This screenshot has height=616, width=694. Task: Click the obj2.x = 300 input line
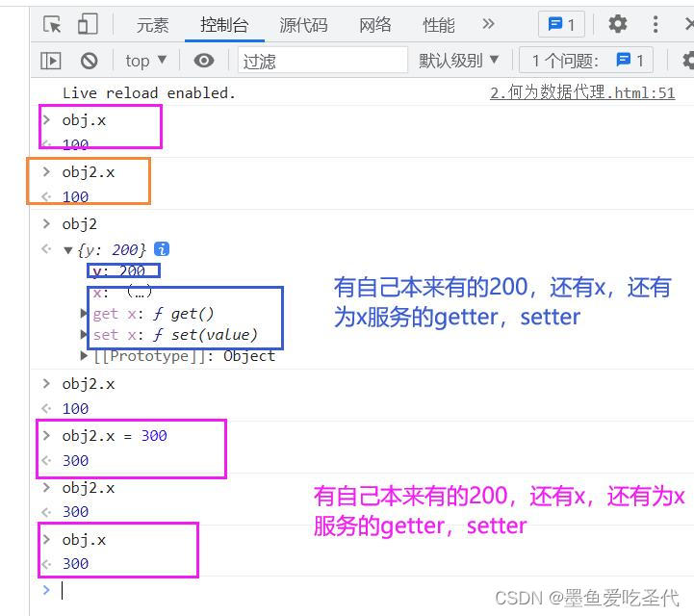(115, 436)
